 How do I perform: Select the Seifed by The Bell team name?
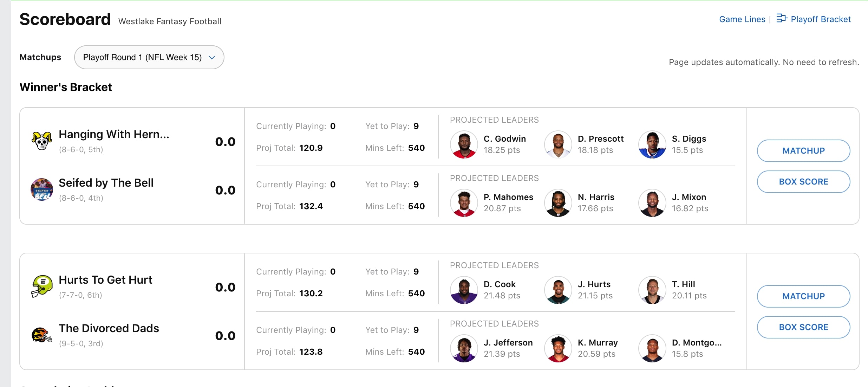tap(106, 183)
